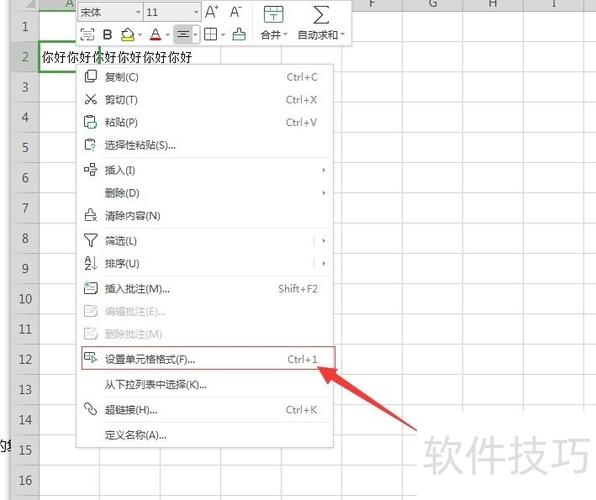Select row 16 header
Screen dimensions: 596x500
(25, 480)
